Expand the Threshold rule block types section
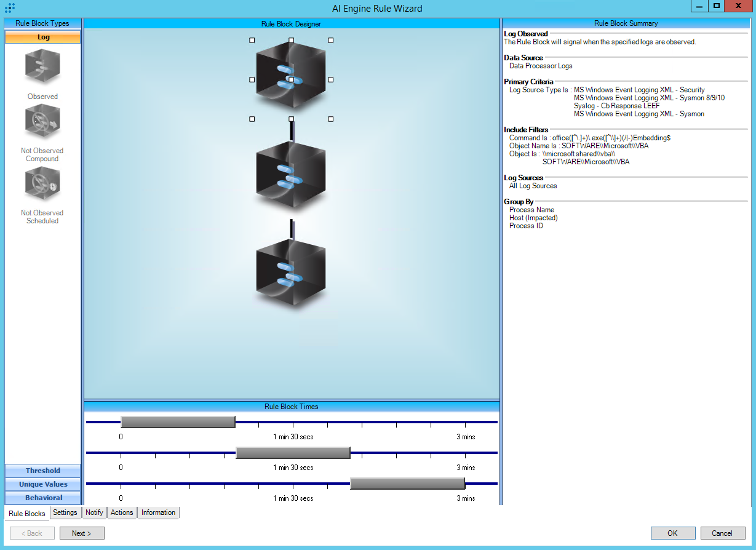This screenshot has width=756, height=550. click(43, 471)
